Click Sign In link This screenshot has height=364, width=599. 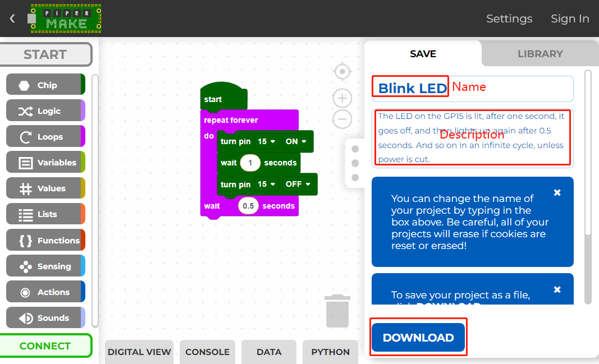click(x=570, y=19)
